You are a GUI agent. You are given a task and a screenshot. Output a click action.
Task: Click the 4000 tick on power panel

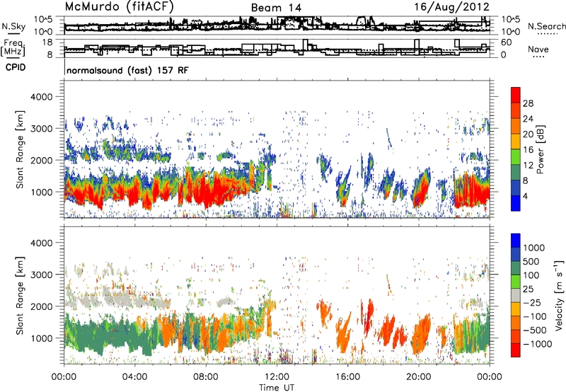[x=41, y=97]
